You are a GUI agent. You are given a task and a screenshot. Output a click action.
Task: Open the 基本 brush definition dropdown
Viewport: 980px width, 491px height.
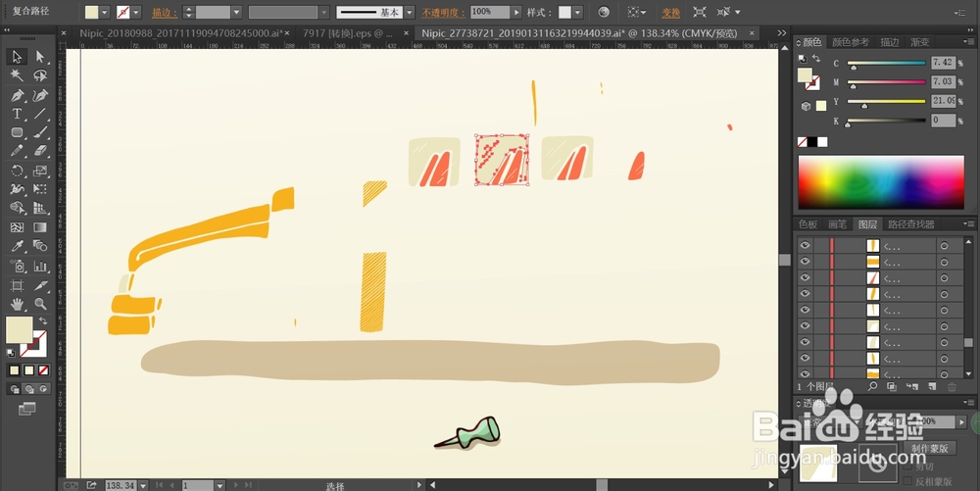410,12
